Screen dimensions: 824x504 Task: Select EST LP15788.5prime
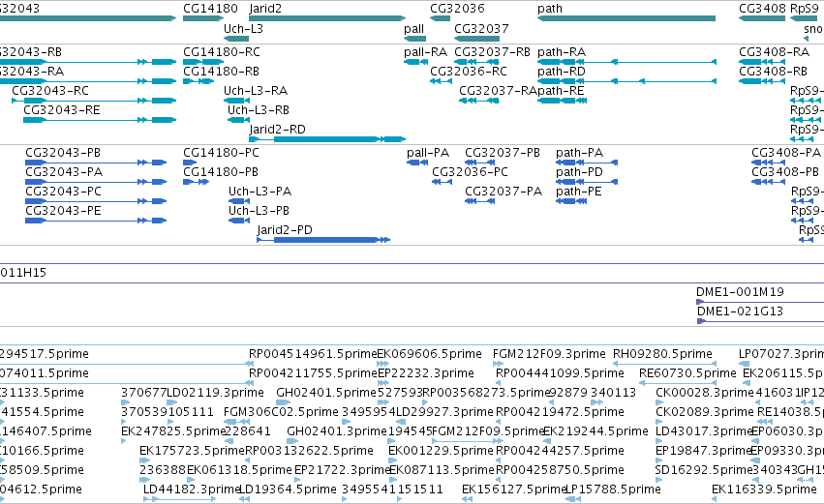click(613, 490)
